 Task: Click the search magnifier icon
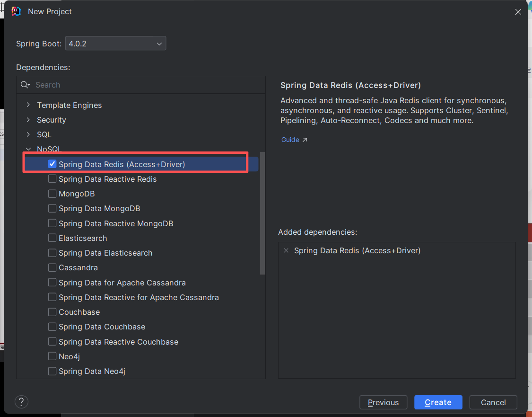[x=25, y=85]
